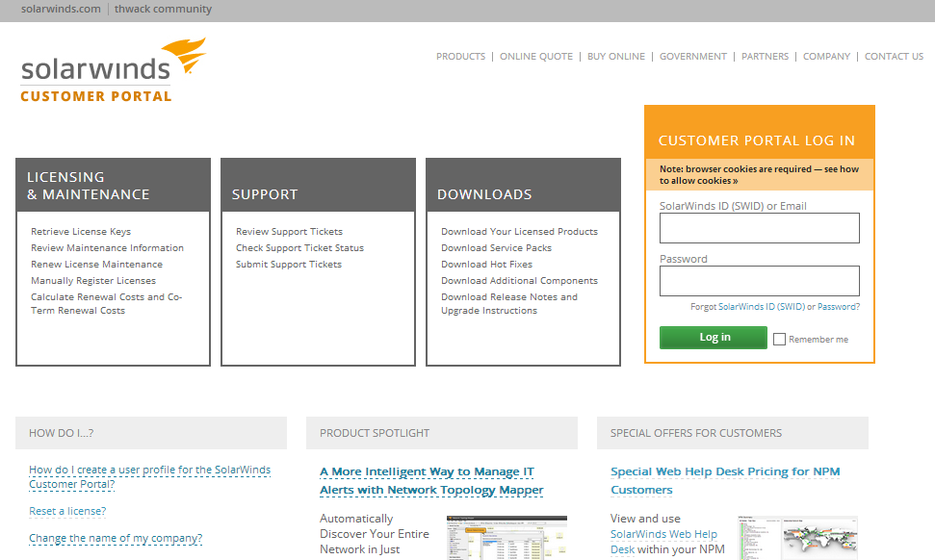Focus the SolarWinds ID or Email field

point(759,228)
